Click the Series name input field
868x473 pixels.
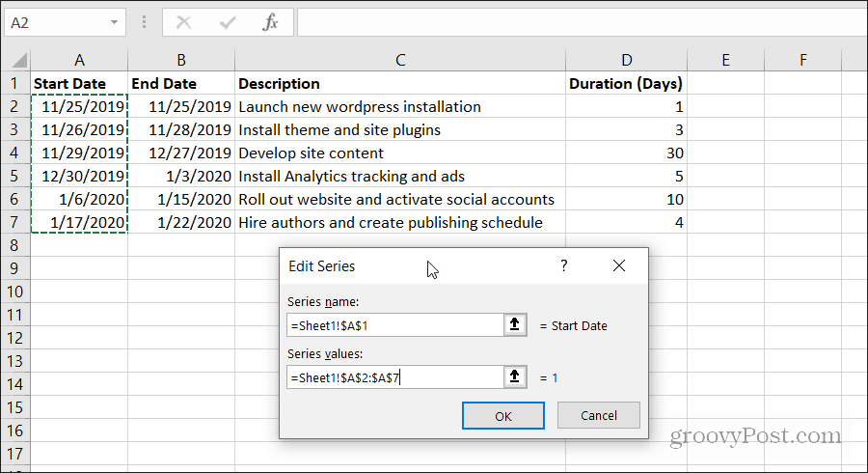click(x=395, y=325)
